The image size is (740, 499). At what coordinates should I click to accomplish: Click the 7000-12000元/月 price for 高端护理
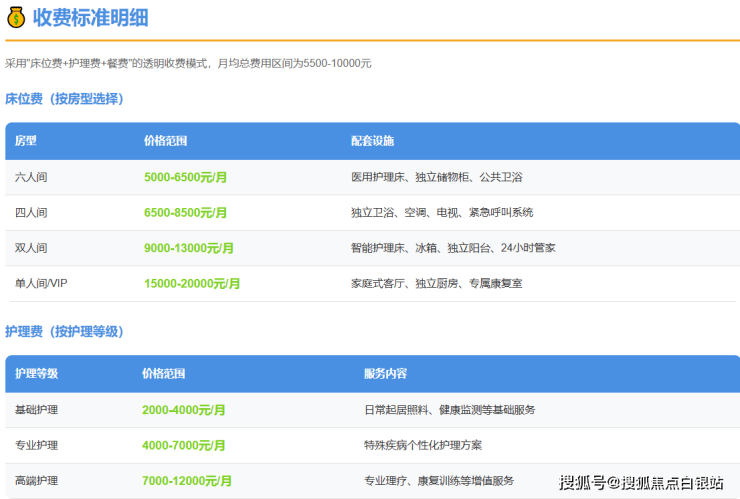187,481
